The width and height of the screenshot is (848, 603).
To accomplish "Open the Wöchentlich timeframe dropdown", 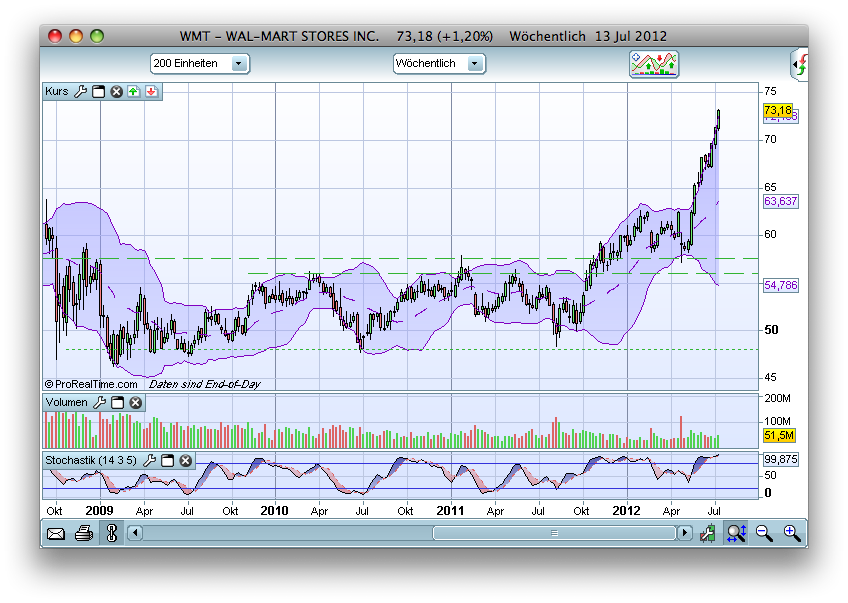I will pyautogui.click(x=439, y=63).
